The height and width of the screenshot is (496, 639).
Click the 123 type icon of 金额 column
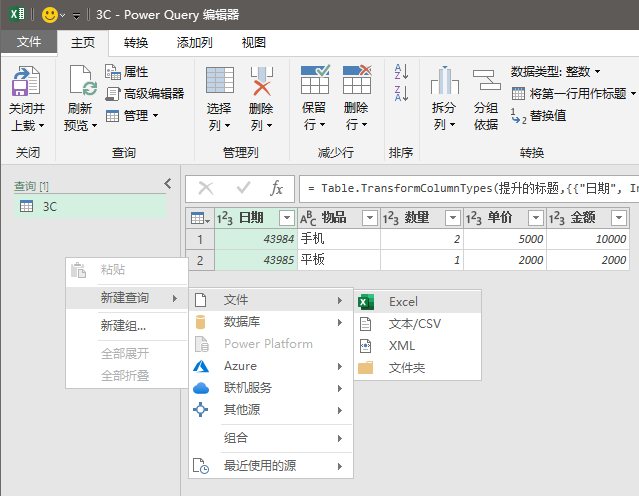click(556, 218)
